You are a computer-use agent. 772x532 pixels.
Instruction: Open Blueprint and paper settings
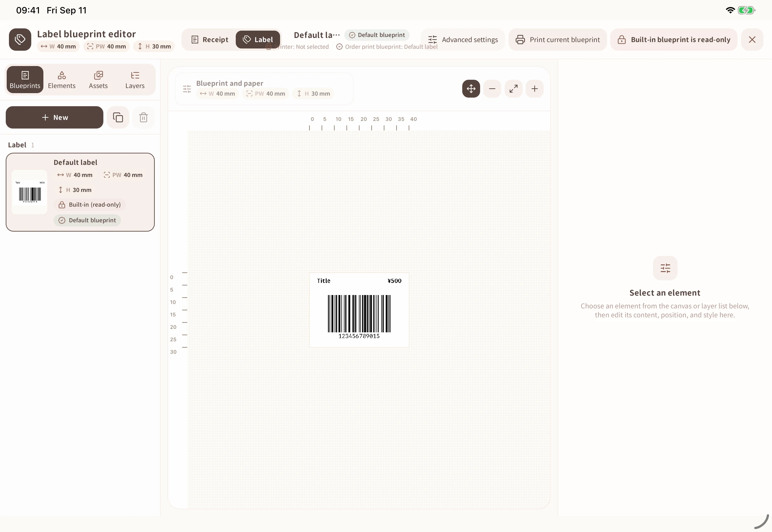264,89
